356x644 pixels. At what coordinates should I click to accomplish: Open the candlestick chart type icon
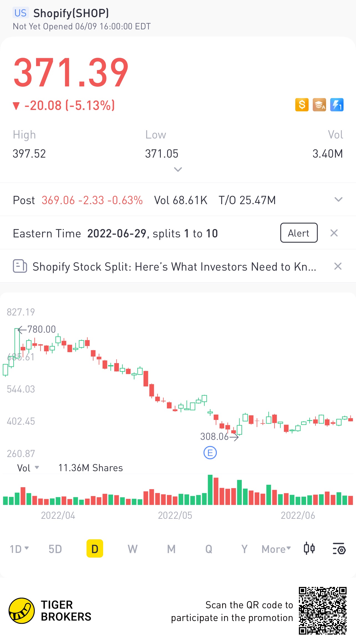[309, 549]
